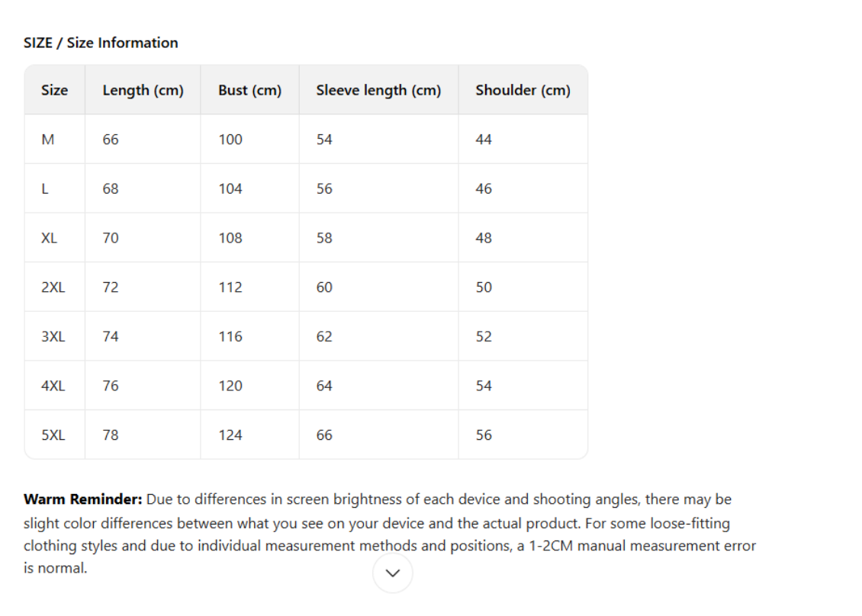Select the L size row label
The image size is (862, 616).
click(x=46, y=189)
